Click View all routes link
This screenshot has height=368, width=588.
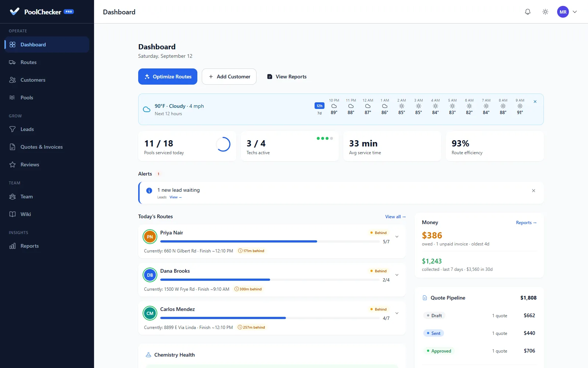(x=395, y=217)
